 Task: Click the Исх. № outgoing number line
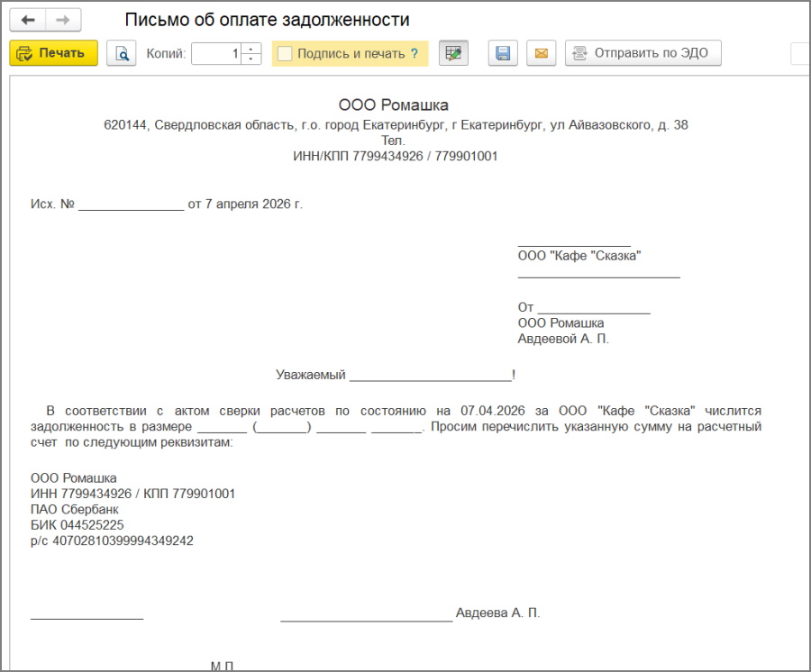pos(166,204)
